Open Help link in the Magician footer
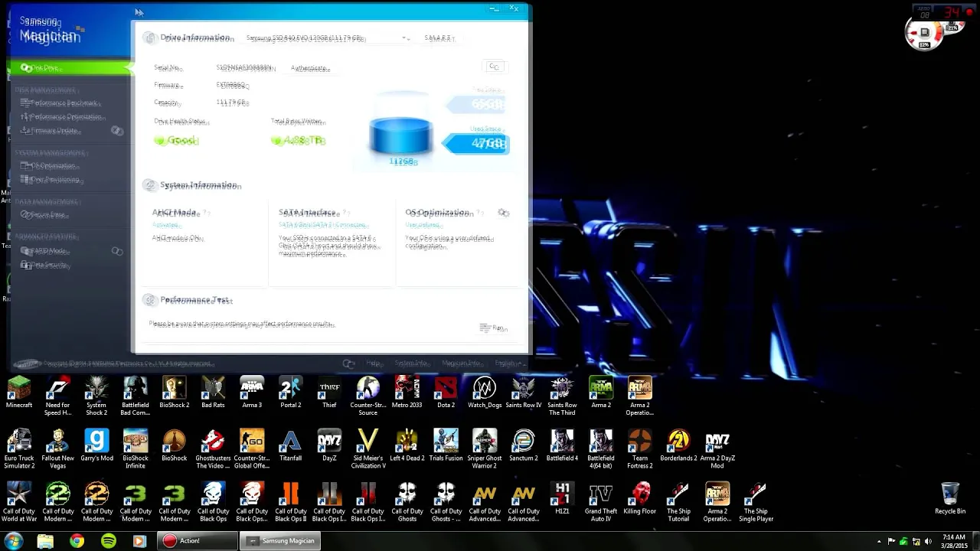 [373, 364]
